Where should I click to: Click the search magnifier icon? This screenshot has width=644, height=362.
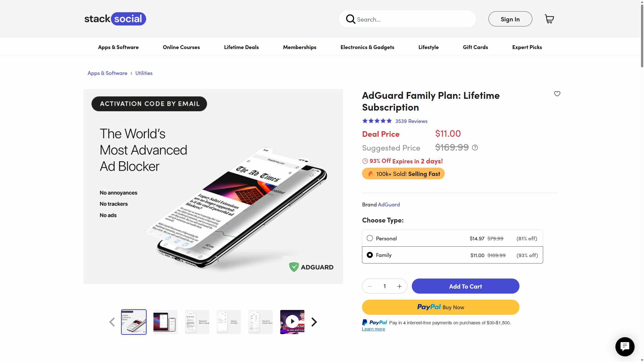pyautogui.click(x=350, y=19)
